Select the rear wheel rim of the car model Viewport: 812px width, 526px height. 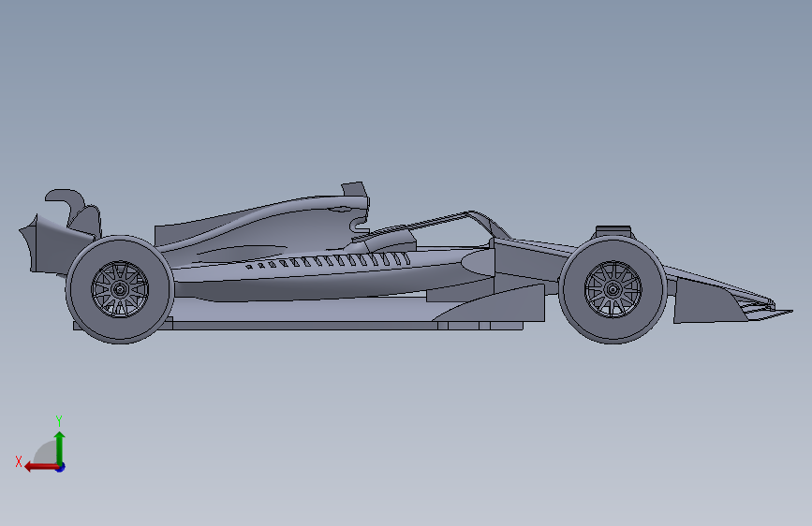point(120,289)
